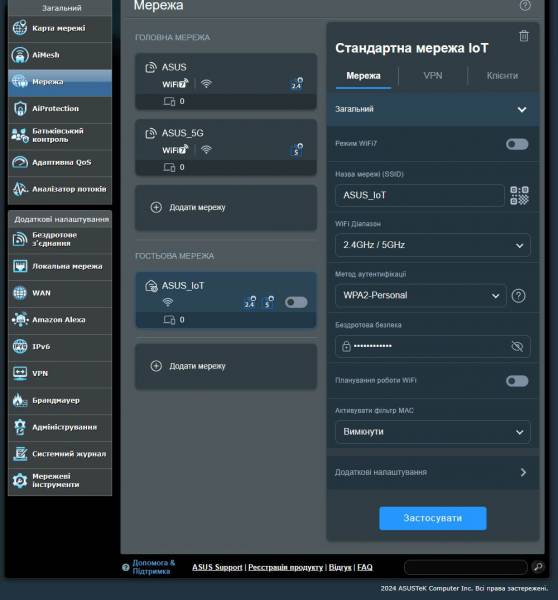This screenshot has width=558, height=600.
Task: Open WPA2-Personal authentication dropdown
Action: [421, 295]
